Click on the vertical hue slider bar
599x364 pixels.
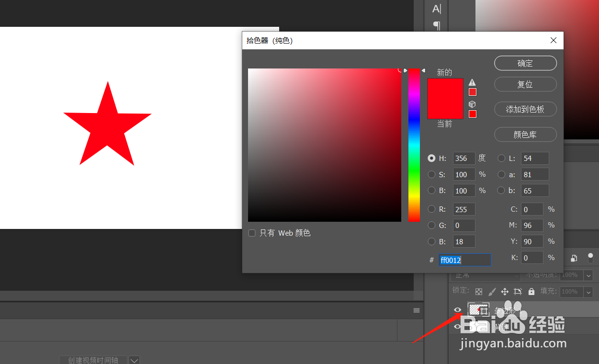[414, 145]
